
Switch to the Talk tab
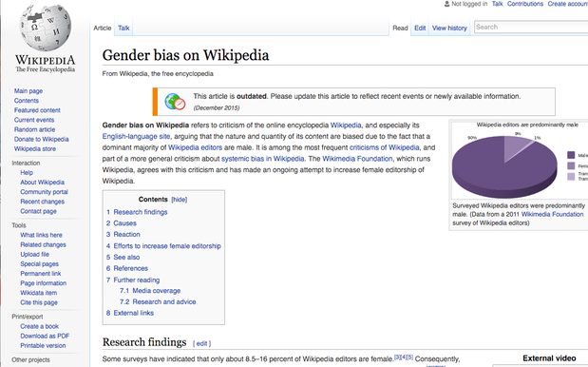coord(123,28)
